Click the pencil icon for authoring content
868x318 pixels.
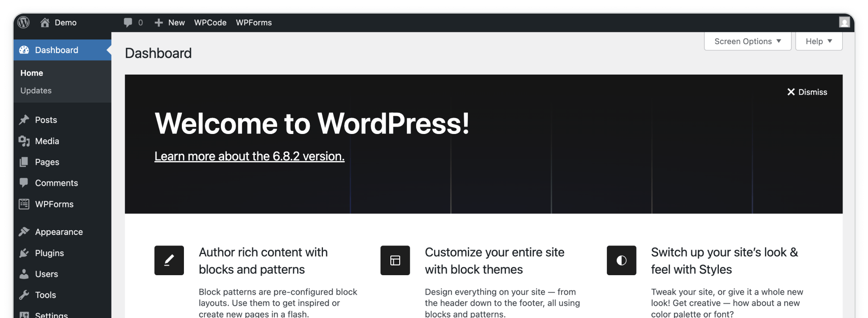click(169, 260)
